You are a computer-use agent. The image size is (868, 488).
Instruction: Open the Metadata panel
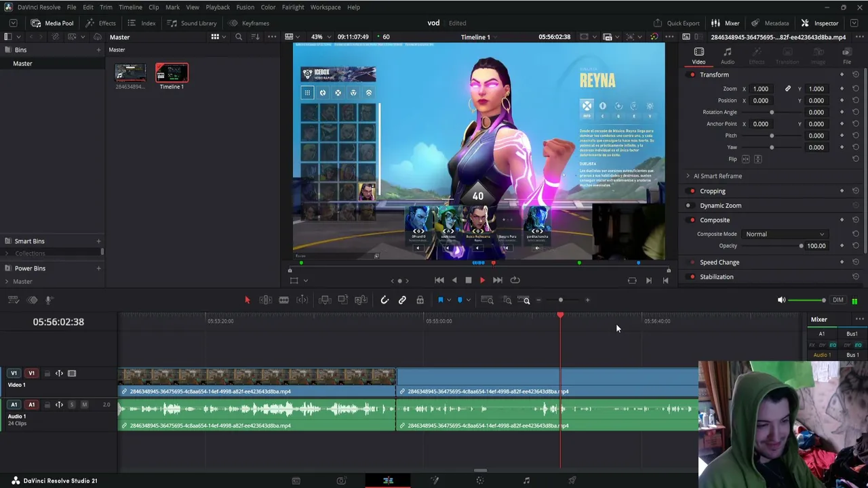770,23
